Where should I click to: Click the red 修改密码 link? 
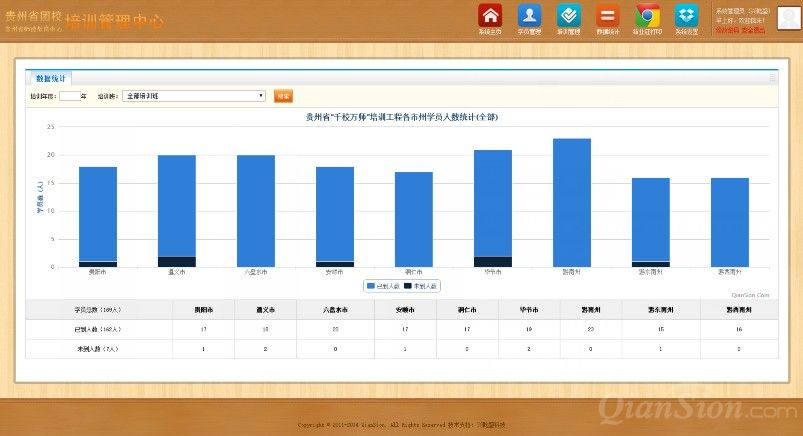(x=725, y=30)
